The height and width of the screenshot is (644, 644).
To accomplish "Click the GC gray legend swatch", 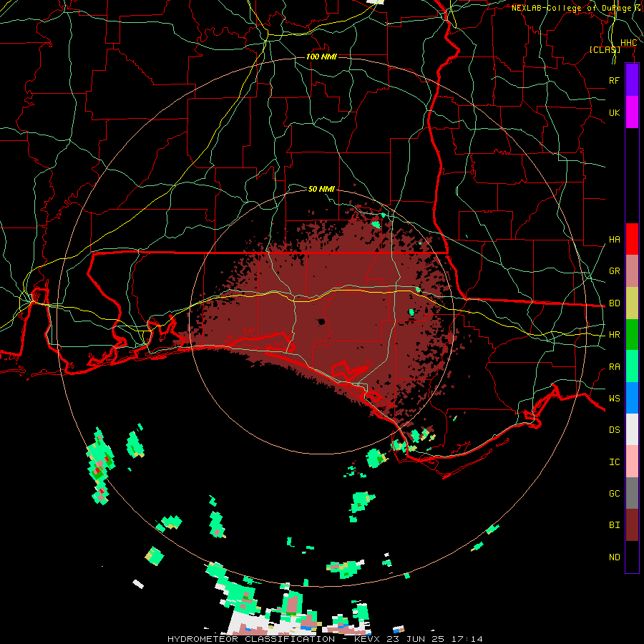I will coord(632,493).
